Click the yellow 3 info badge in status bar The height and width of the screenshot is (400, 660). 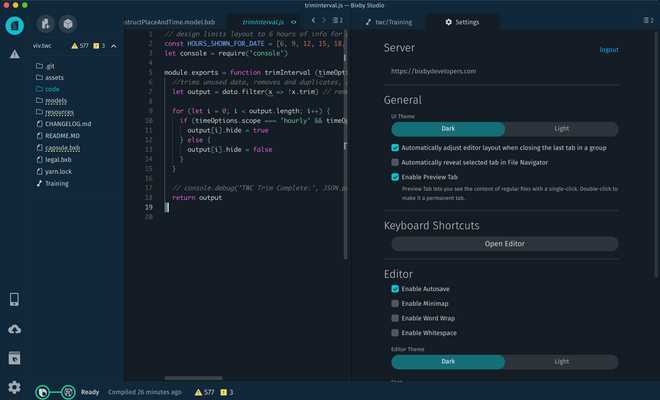tap(227, 392)
